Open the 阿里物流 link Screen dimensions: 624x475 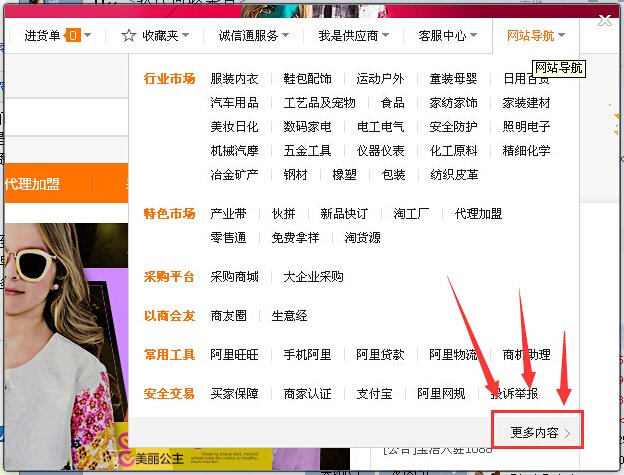pos(453,354)
